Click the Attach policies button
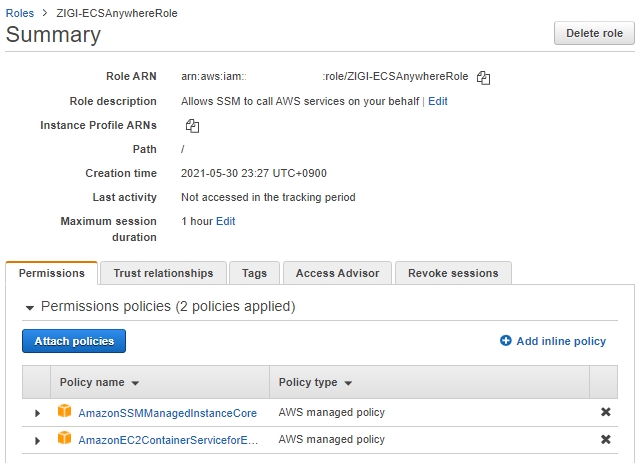 pos(74,341)
